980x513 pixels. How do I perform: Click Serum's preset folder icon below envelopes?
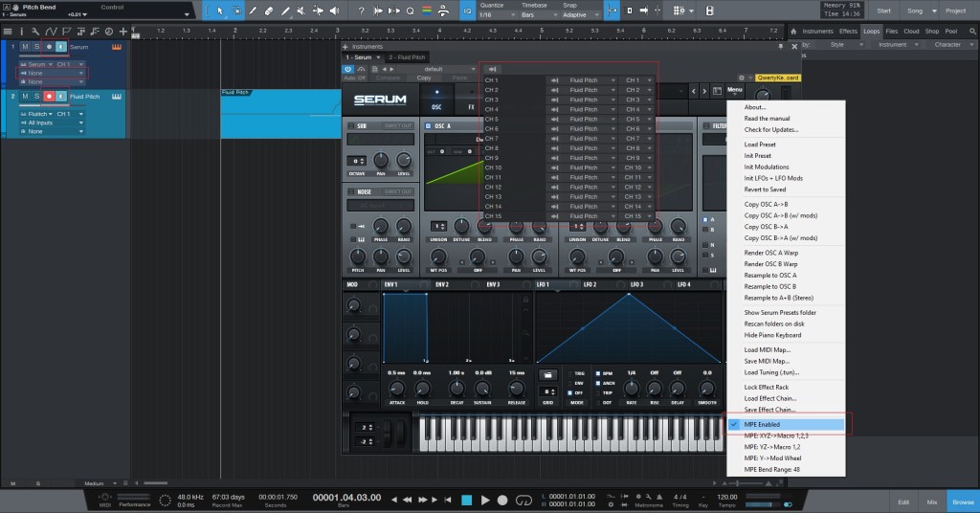(x=547, y=375)
